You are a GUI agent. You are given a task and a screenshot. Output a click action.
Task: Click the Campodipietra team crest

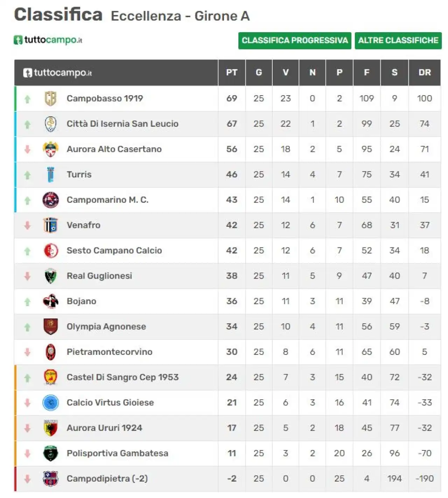tap(50, 478)
